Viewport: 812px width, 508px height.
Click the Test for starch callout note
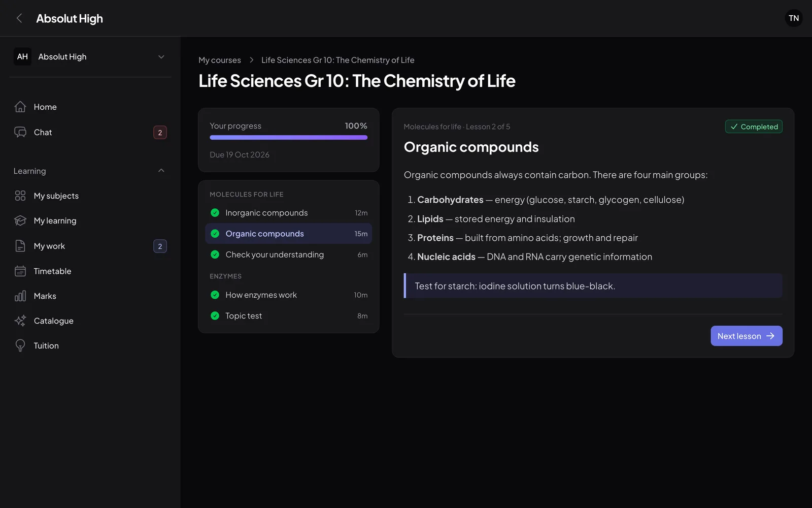593,286
